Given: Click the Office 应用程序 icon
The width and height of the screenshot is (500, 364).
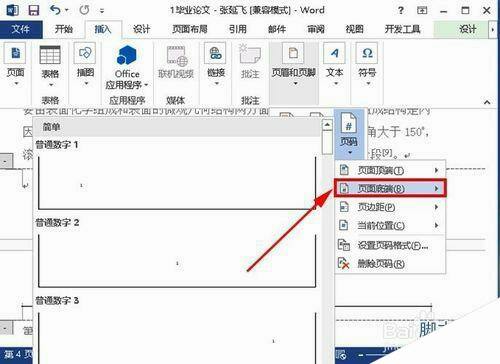Looking at the screenshot, I should (x=127, y=55).
